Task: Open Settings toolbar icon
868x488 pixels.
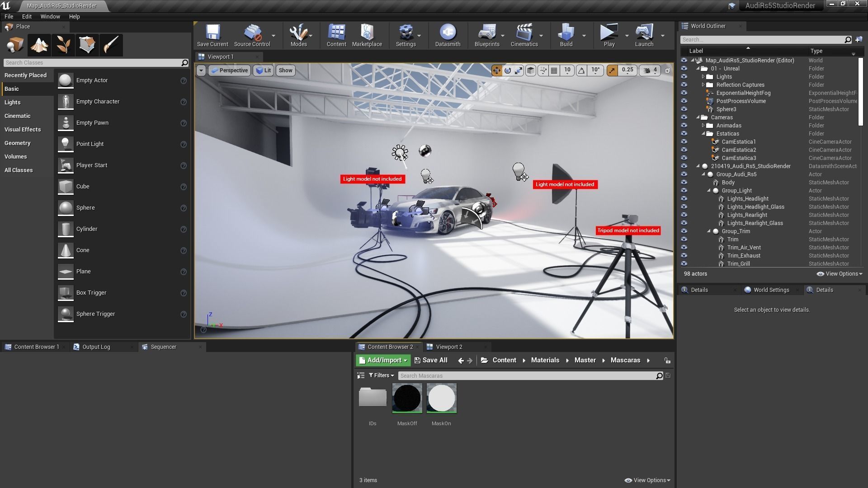Action: (x=406, y=36)
